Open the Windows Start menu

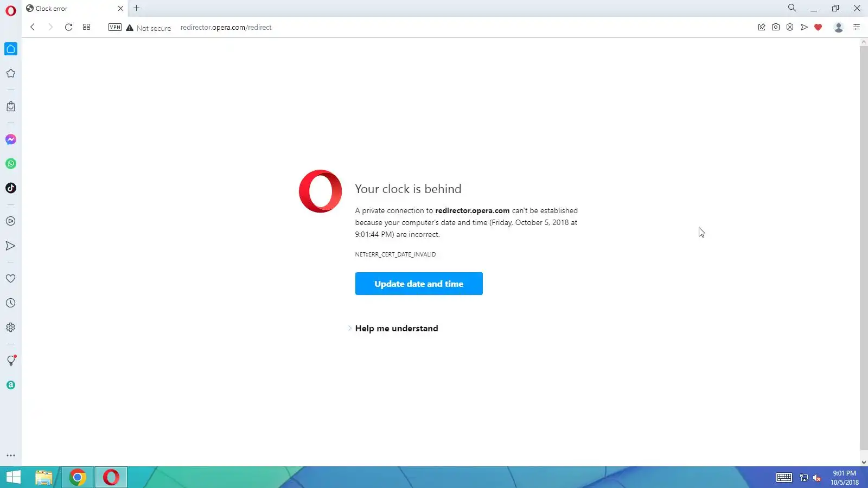(x=14, y=477)
